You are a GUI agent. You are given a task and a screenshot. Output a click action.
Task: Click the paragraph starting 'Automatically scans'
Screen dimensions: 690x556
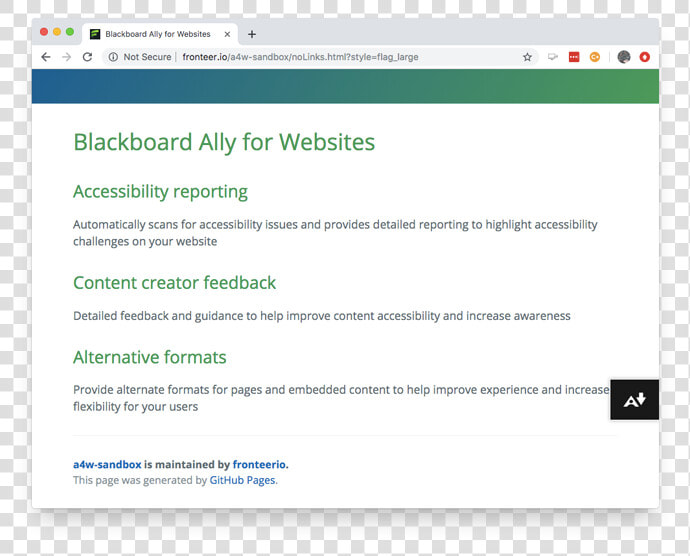pos(335,233)
